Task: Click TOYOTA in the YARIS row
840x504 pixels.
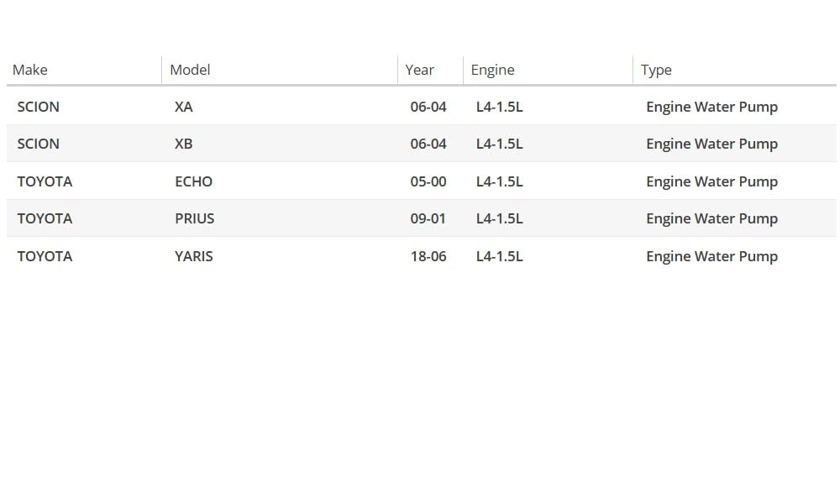Action: (x=45, y=256)
